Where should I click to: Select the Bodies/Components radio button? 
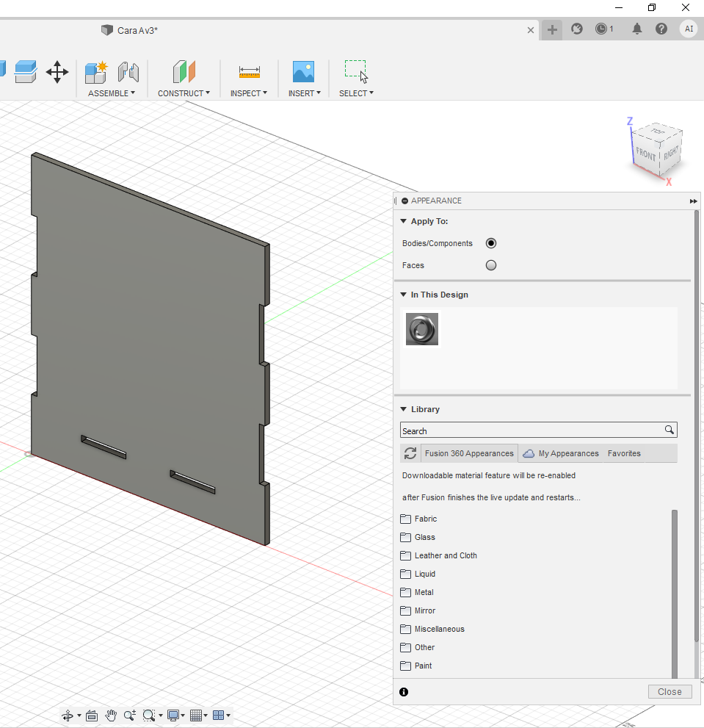pyautogui.click(x=491, y=243)
